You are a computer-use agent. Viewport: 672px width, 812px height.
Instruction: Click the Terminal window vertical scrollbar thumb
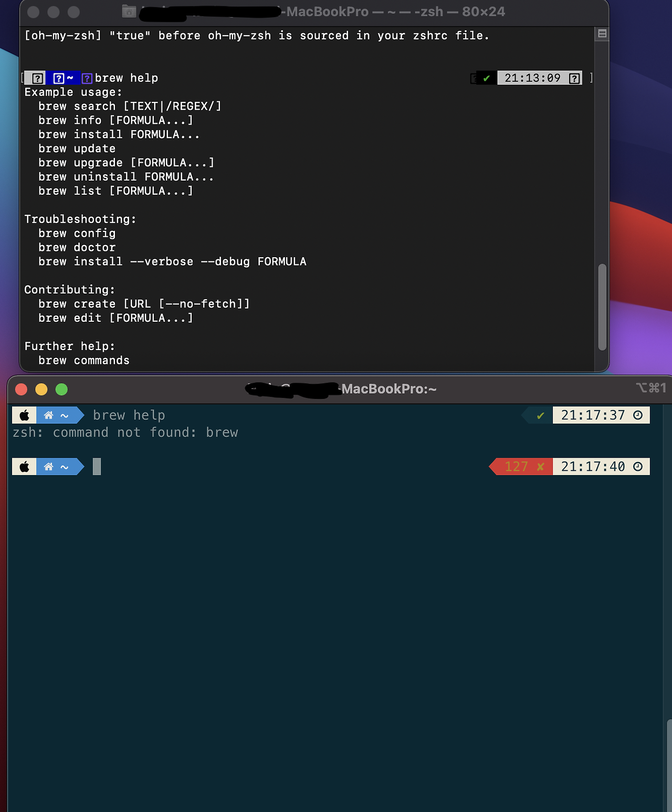click(602, 307)
